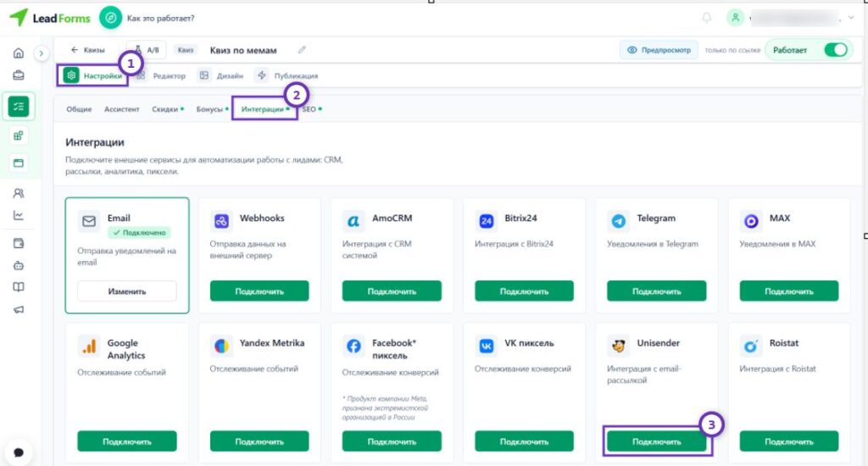The width and height of the screenshot is (868, 466).
Task: Click the 'Квиз по мемам' title
Action: (243, 50)
